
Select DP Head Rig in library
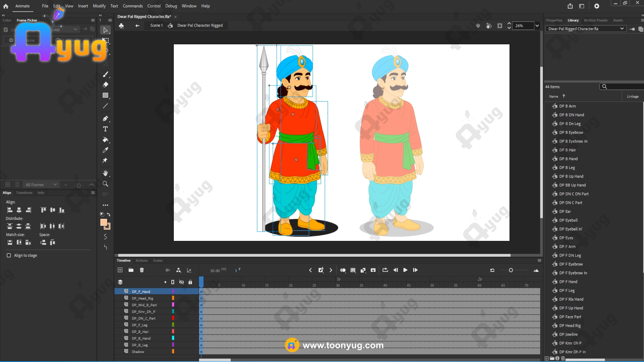pos(570,326)
